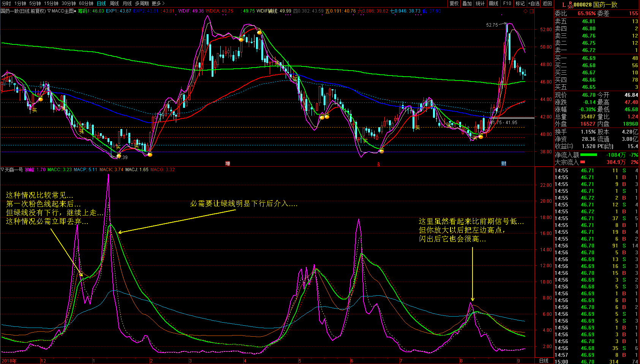Click the 增 event marker on main chart
This screenshot has width=640, height=364.
[228, 164]
